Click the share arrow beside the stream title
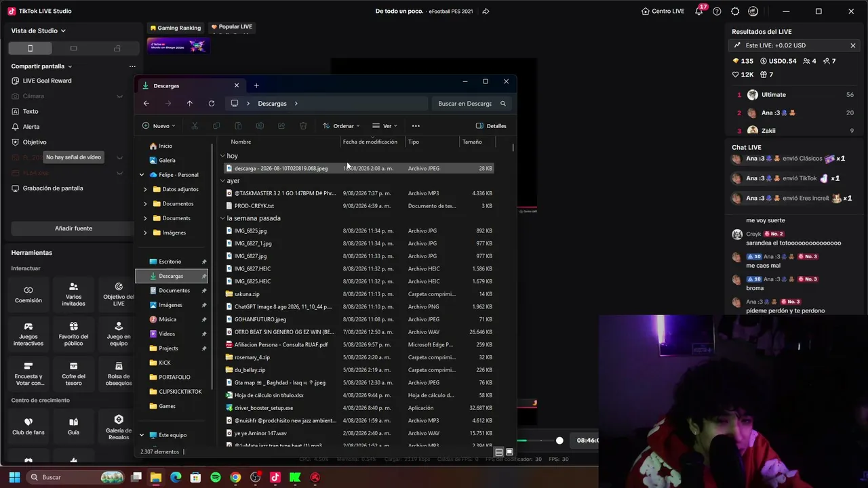Viewport: 868px width, 488px height. click(x=486, y=11)
